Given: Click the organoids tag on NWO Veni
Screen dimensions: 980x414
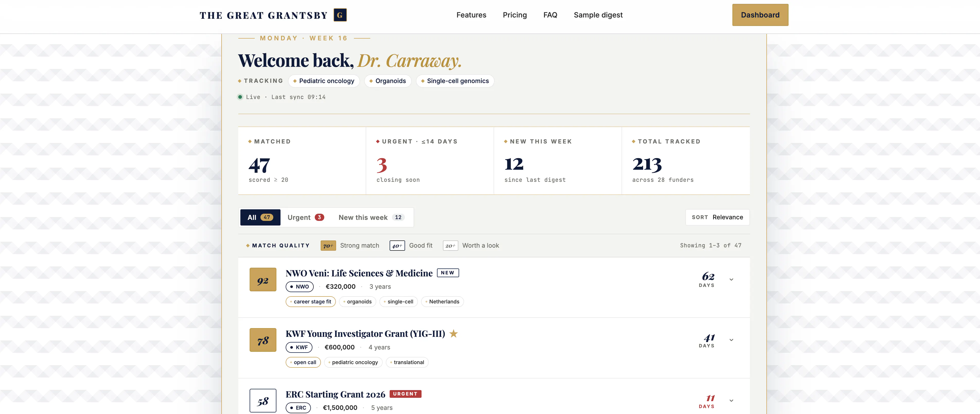Looking at the screenshot, I should click(358, 301).
